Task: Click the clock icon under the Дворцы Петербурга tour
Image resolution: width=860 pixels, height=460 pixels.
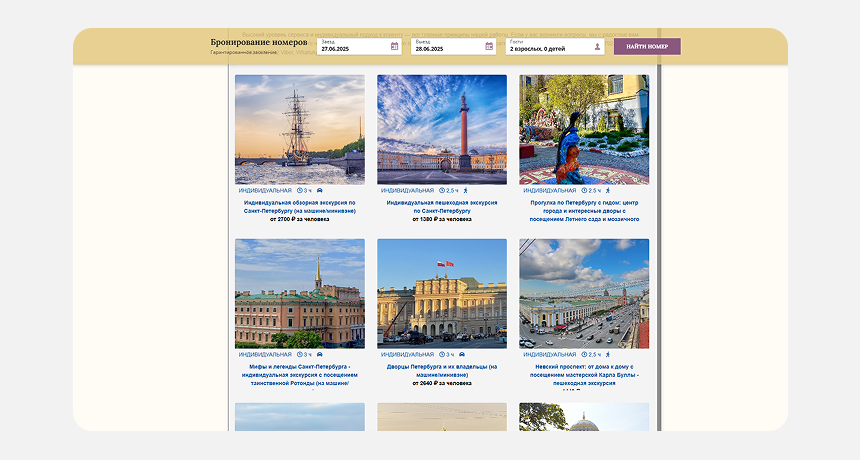Action: coord(442,355)
